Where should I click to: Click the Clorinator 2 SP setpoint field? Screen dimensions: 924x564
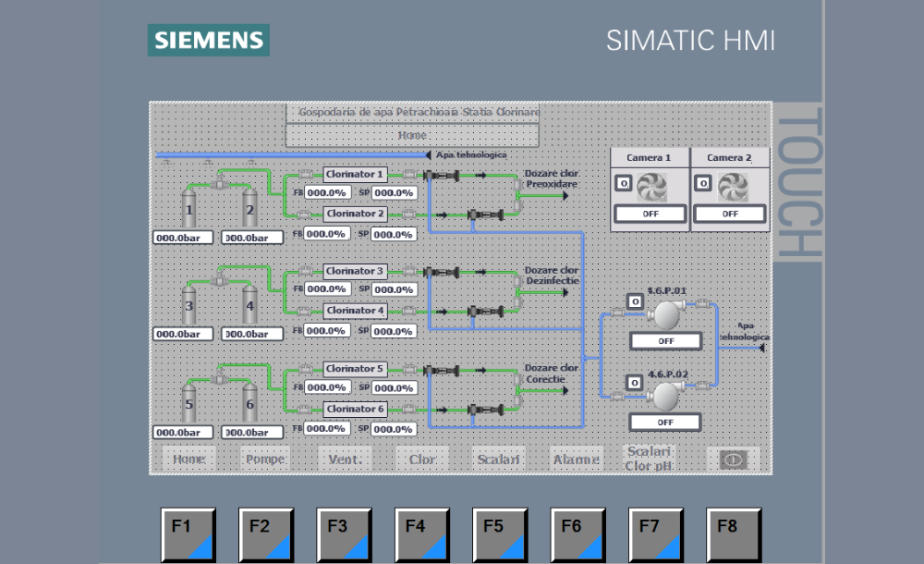[x=394, y=234]
